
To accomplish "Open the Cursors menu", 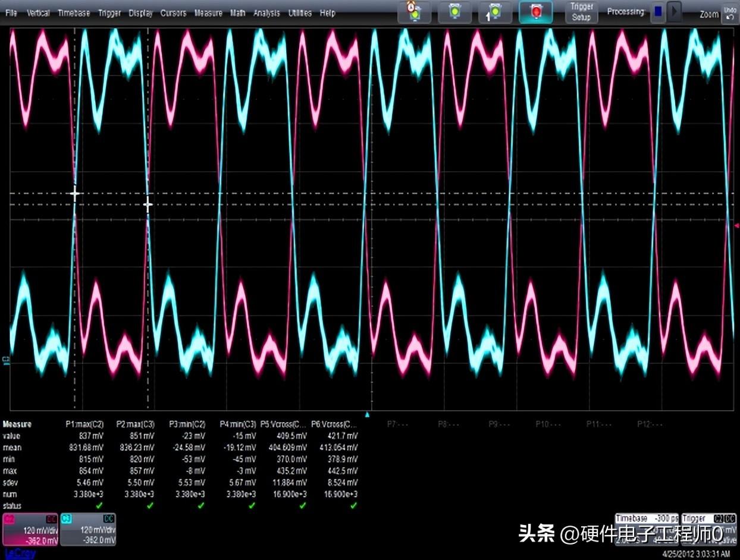I will tap(174, 13).
